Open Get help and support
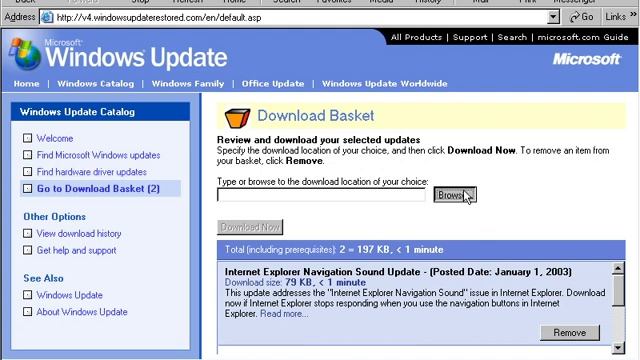The width and height of the screenshot is (640, 360). tap(76, 250)
